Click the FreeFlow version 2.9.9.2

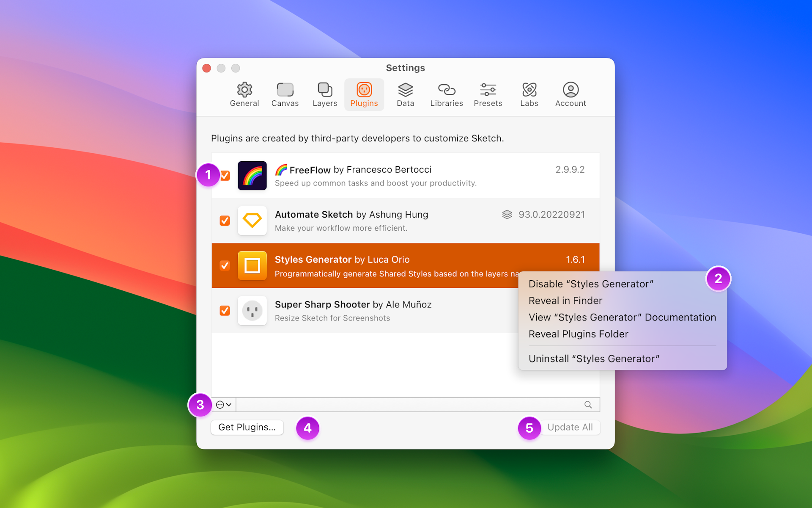[570, 170]
